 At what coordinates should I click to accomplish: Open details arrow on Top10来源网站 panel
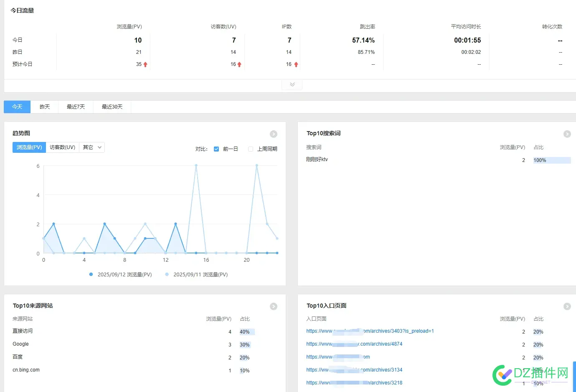tap(274, 306)
